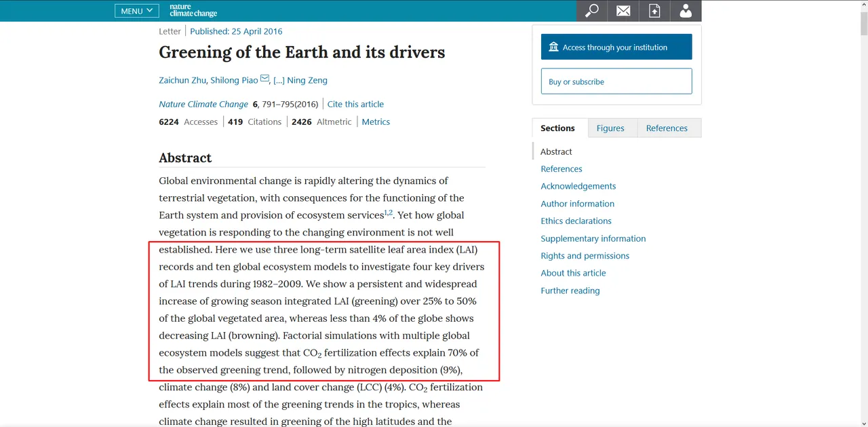This screenshot has width=868, height=427.
Task: Expand the MENU dropdown
Action: point(137,11)
